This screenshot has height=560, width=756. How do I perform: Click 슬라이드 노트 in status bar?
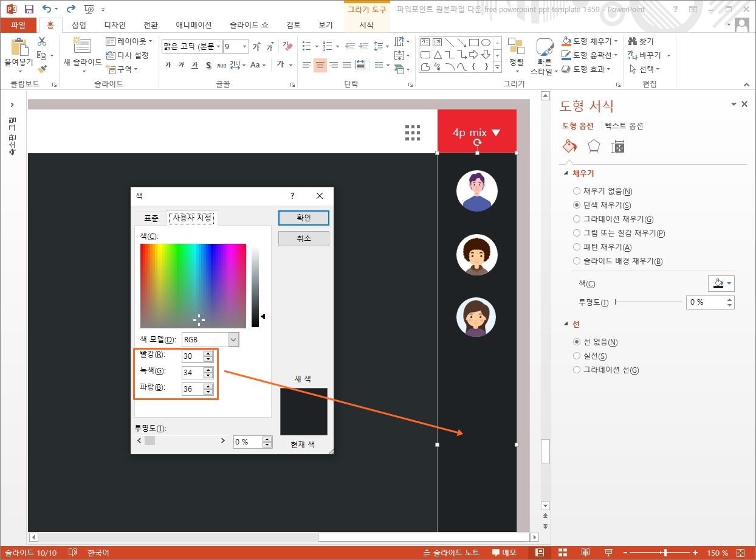(451, 553)
